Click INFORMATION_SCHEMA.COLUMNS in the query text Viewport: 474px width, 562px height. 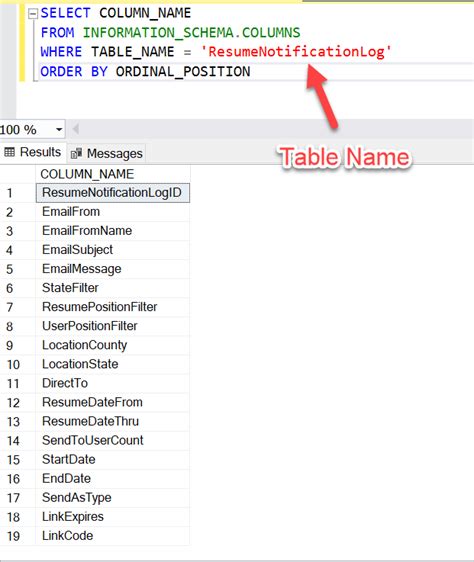191,33
